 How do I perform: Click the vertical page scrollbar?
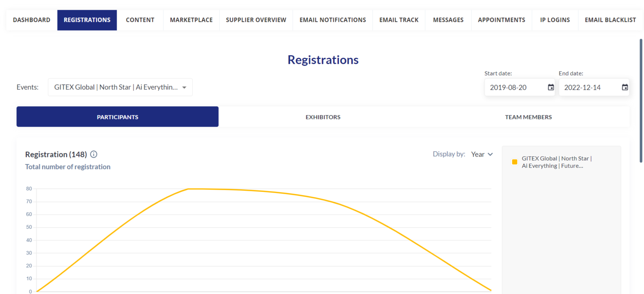point(641,100)
